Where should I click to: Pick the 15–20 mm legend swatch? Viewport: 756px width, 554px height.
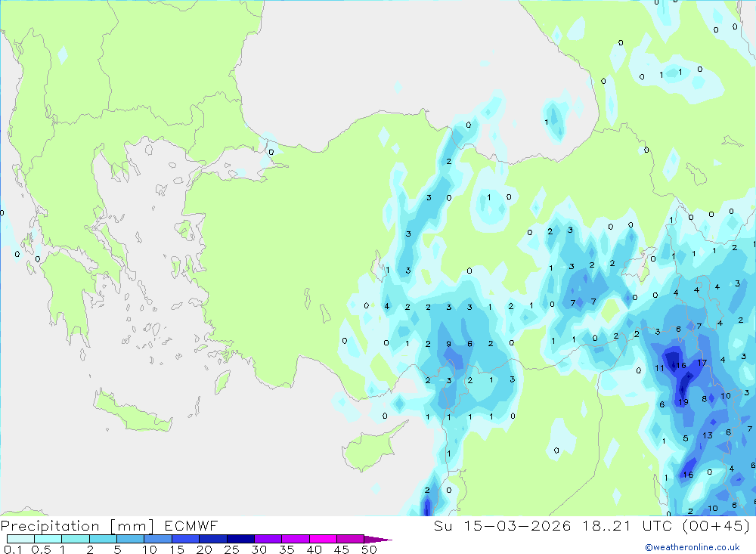[185, 539]
